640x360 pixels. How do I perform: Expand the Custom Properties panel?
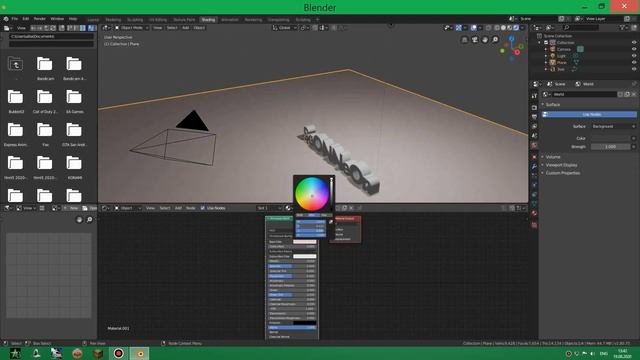pyautogui.click(x=562, y=173)
